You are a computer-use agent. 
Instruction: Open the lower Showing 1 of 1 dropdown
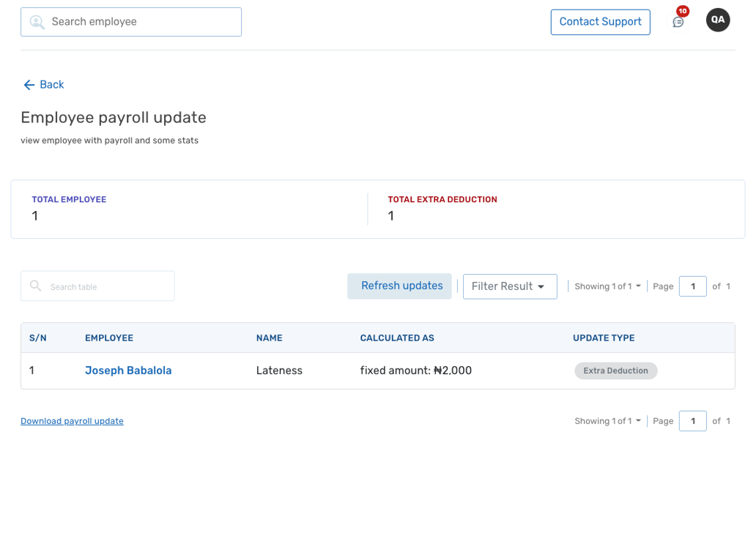click(607, 421)
